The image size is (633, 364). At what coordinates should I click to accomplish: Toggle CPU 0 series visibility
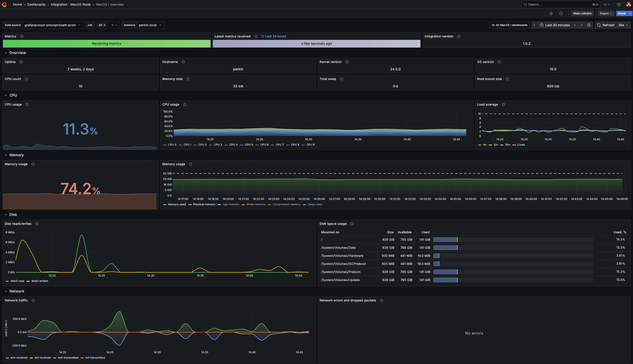172,144
